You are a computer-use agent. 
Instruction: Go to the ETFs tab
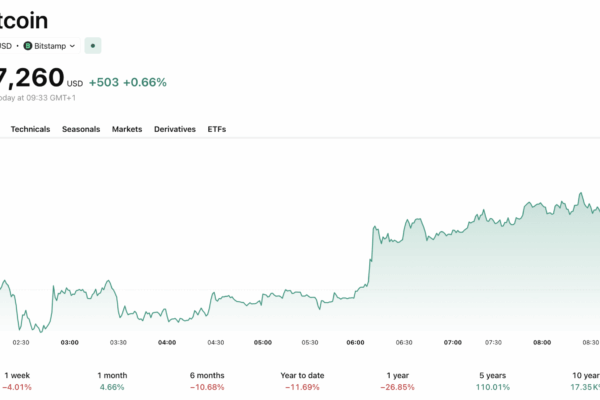217,129
